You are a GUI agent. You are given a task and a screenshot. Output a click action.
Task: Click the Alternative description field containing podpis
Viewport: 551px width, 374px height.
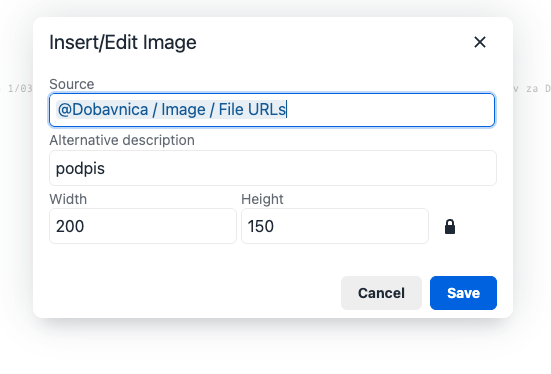273,168
